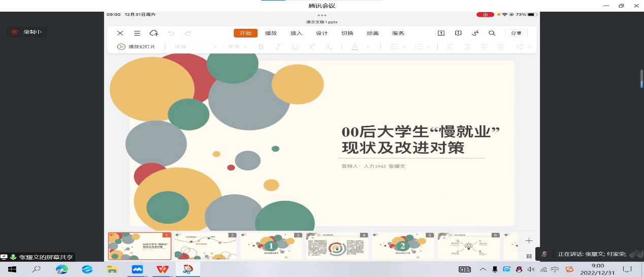Switch to the 插入 tab

pos(296,33)
